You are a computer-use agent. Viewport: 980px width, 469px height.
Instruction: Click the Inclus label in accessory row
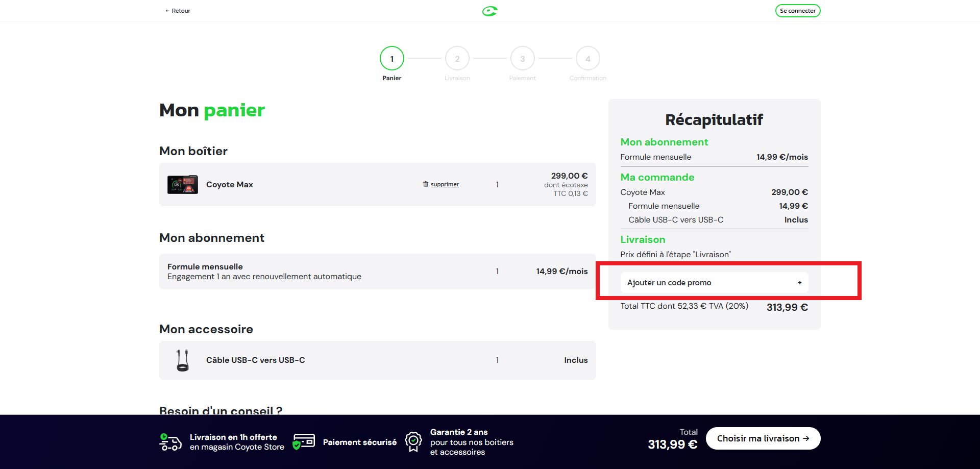pos(576,360)
